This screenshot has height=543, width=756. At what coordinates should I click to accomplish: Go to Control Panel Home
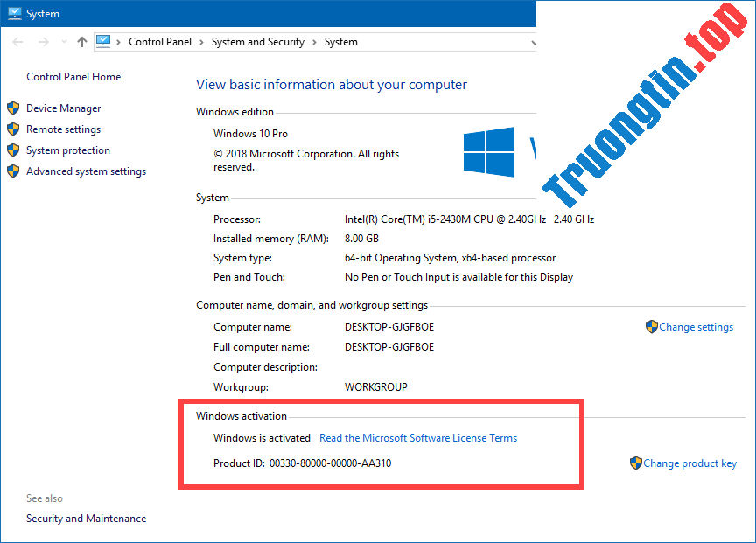pyautogui.click(x=73, y=76)
